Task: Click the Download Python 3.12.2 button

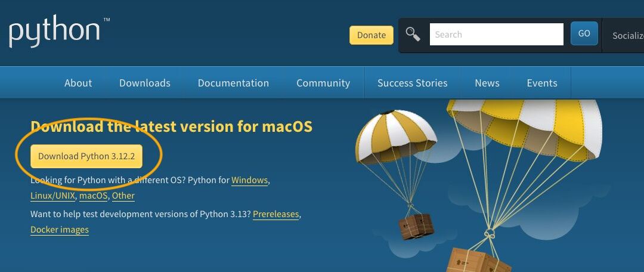Action: (x=86, y=156)
